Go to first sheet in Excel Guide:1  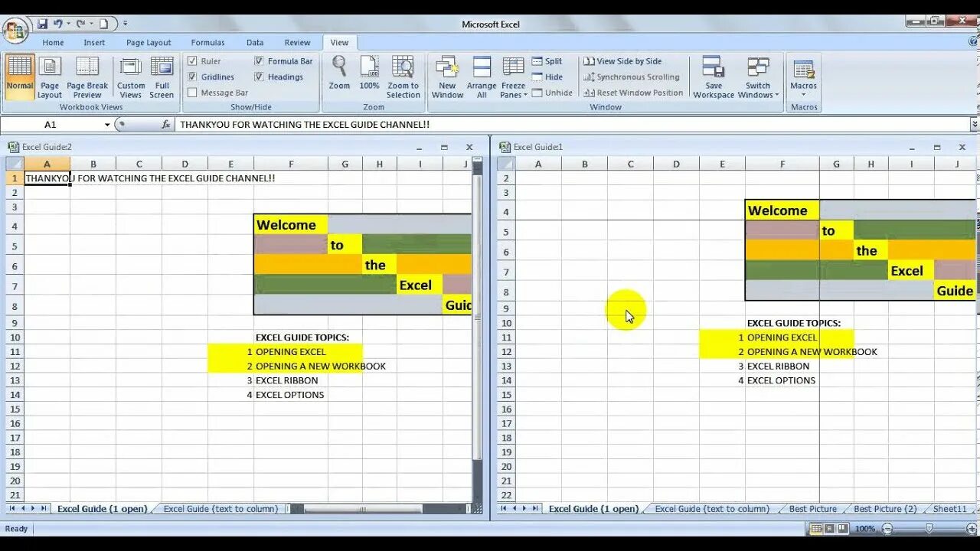click(x=505, y=508)
